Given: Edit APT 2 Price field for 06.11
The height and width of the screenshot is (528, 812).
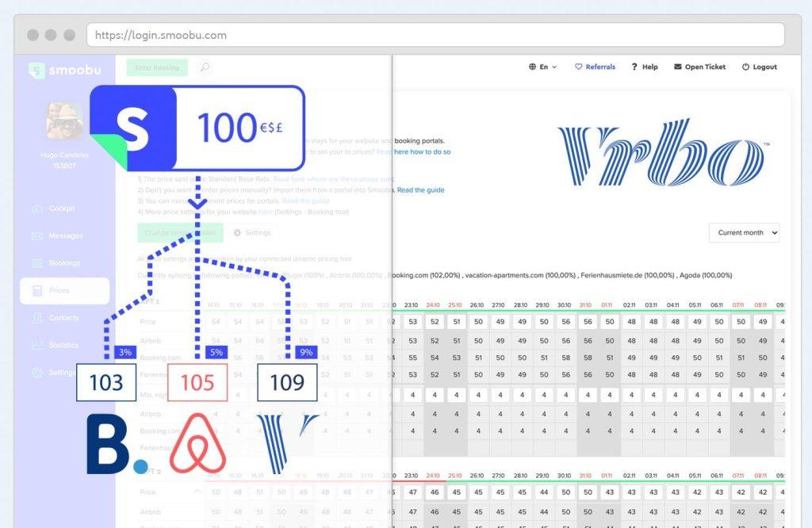Looking at the screenshot, I should [x=719, y=492].
